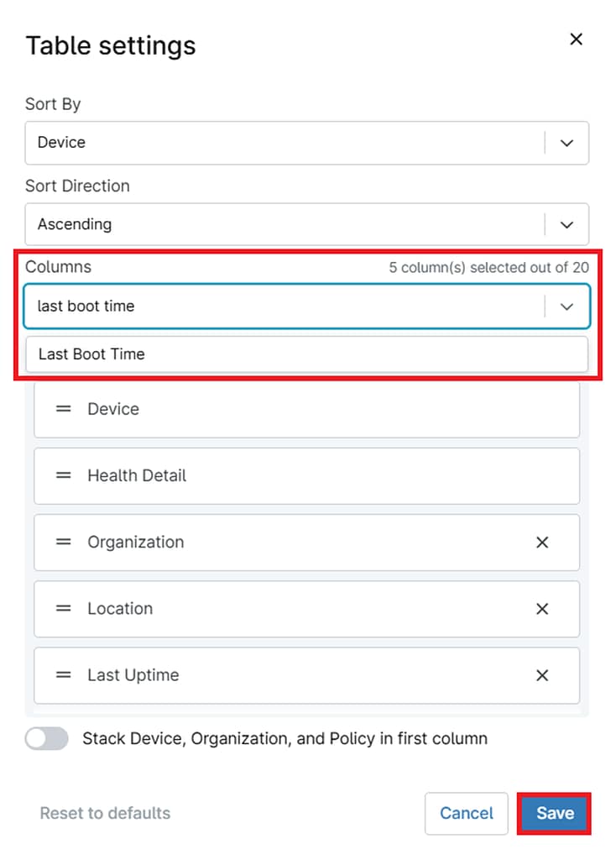Grab the drag handle beside Last Uptime

click(x=64, y=675)
